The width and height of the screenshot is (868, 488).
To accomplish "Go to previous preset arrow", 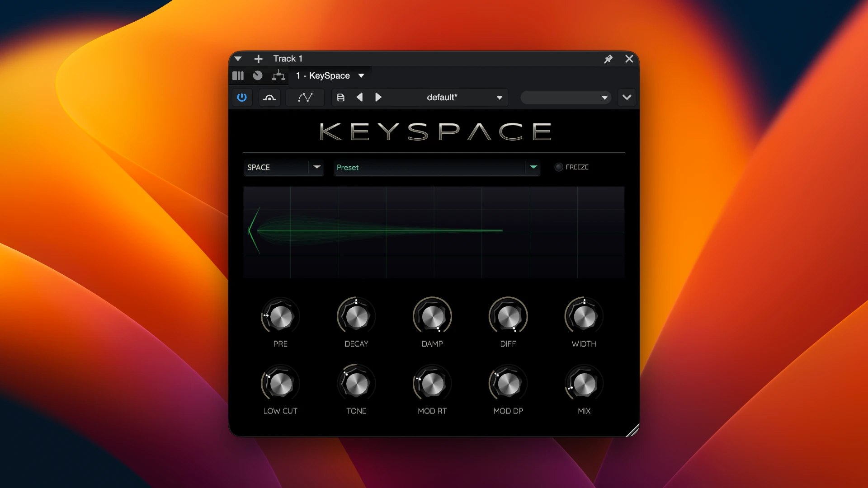I will click(360, 97).
